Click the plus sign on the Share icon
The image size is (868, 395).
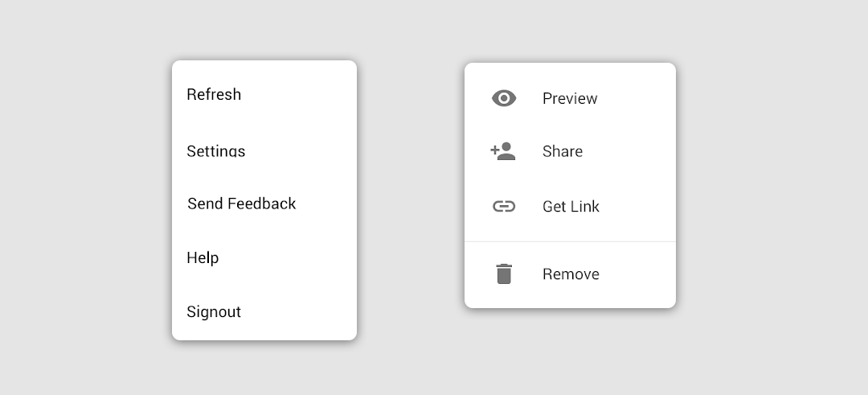pyautogui.click(x=495, y=150)
